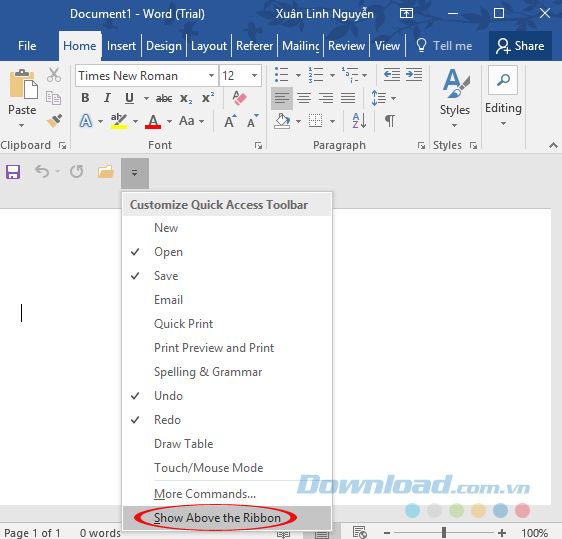Sort text with the A-Z icon
The width and height of the screenshot is (562, 539).
click(x=359, y=121)
